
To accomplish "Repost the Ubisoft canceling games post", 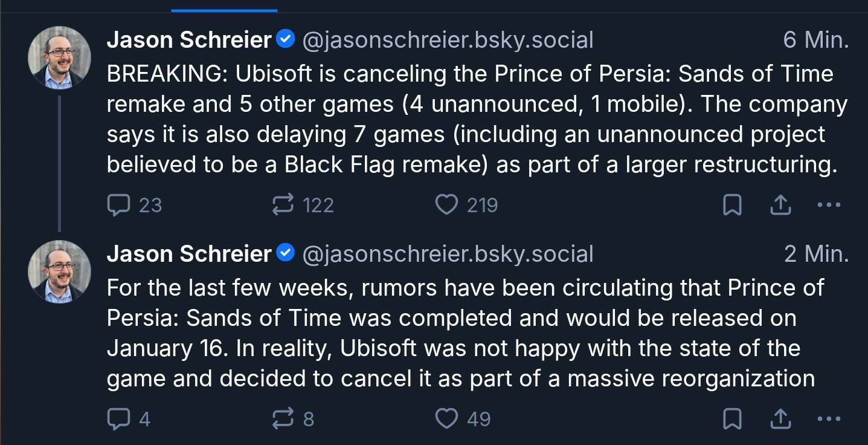I will [x=283, y=206].
